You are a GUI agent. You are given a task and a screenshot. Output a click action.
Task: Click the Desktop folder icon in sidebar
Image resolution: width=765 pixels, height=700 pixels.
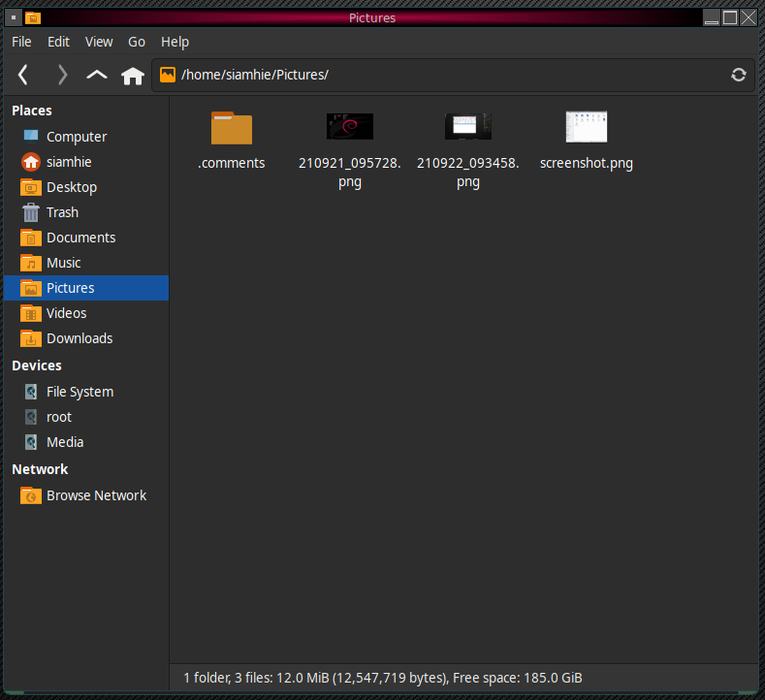point(31,187)
